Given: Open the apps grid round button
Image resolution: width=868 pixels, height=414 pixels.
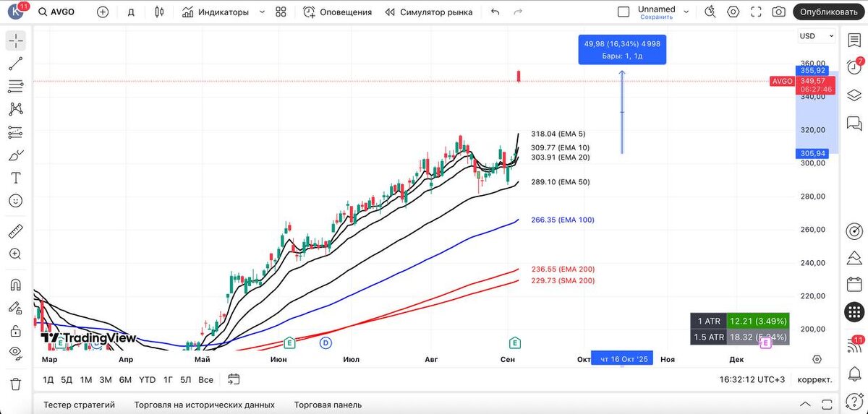Looking at the screenshot, I should pyautogui.click(x=854, y=311).
